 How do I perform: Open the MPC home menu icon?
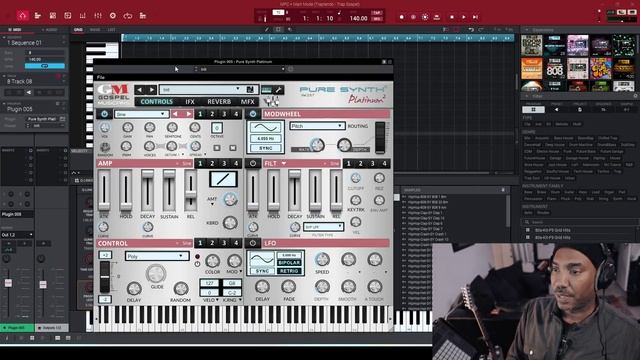[x=22, y=16]
